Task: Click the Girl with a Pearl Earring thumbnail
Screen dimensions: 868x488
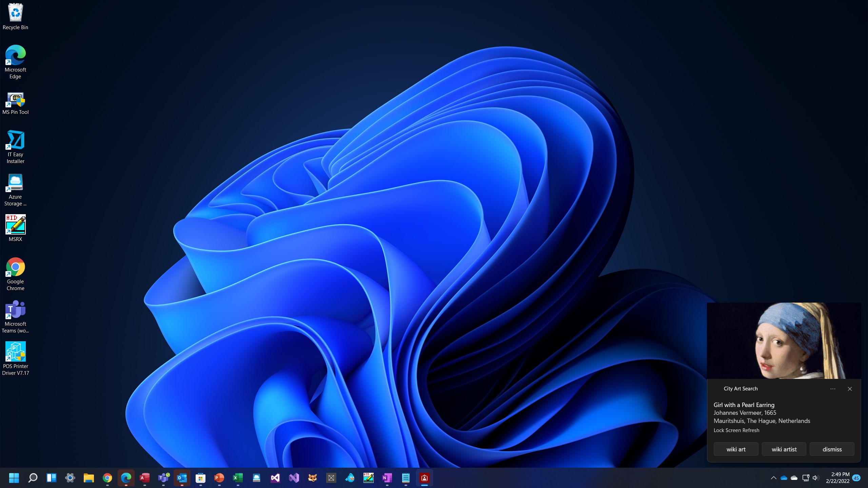Action: pos(784,341)
